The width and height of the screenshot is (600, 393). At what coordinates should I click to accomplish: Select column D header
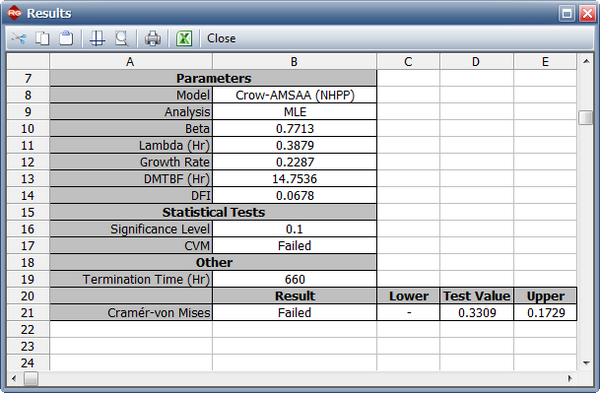(476, 62)
